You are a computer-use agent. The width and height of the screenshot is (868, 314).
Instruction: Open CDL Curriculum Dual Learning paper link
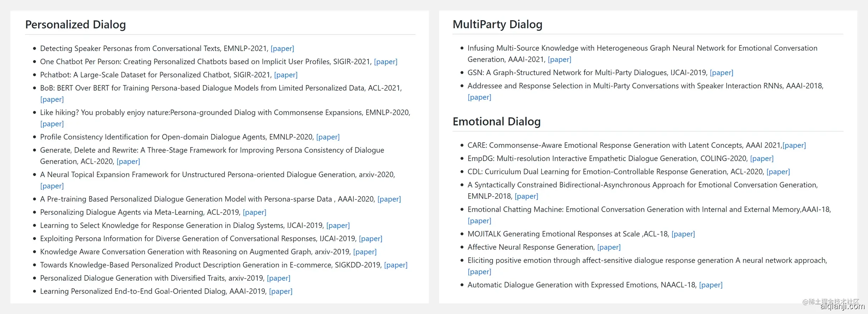click(x=778, y=172)
